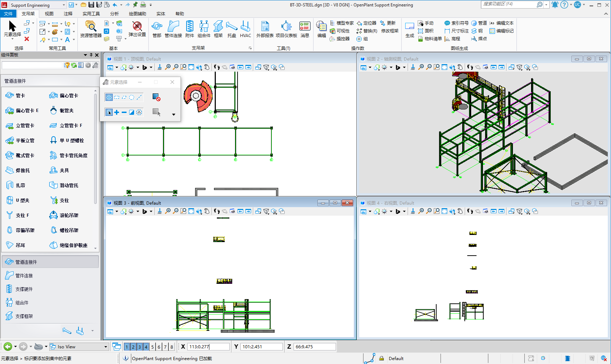Switch to the 注释 ribbon tab
Viewport: 611px width, 364px height.
68,14
